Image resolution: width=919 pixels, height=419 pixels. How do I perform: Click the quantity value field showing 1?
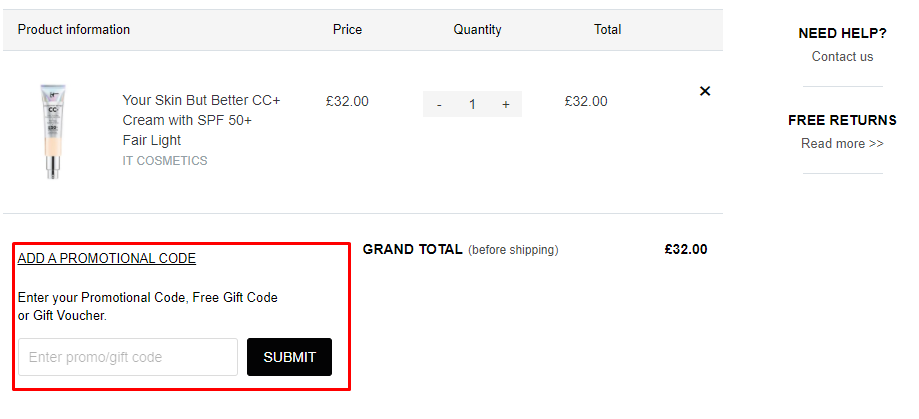point(472,104)
